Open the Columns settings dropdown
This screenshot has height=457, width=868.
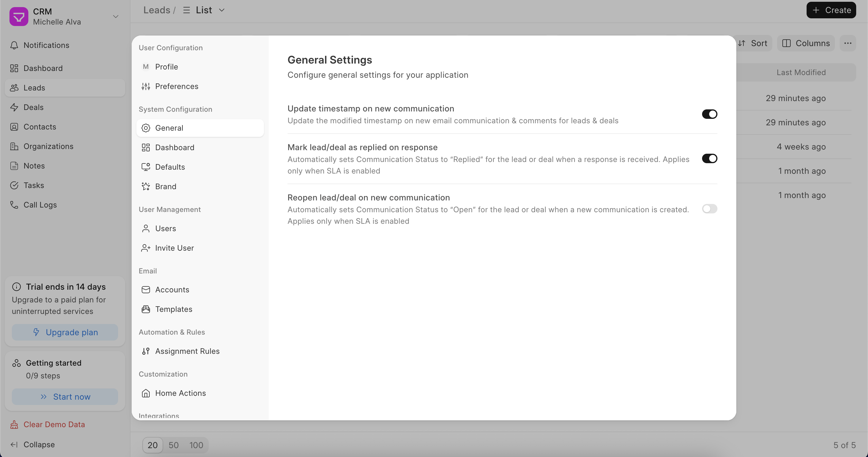coord(806,43)
